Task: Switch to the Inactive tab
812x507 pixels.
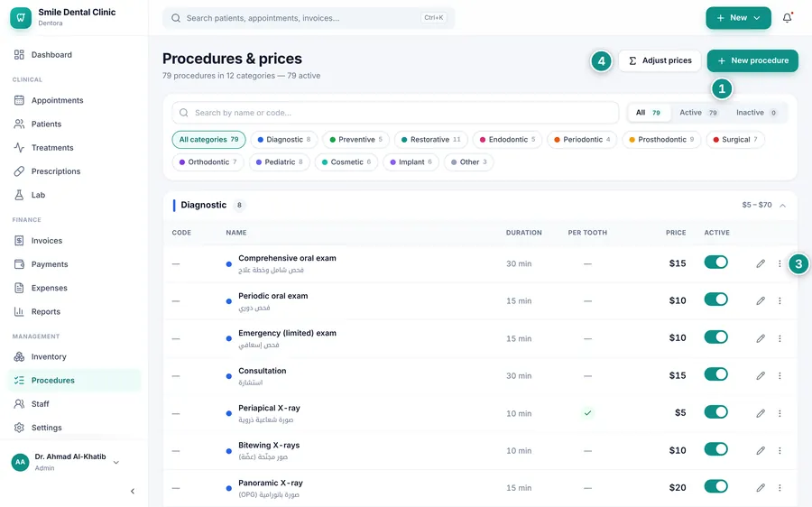Action: point(756,113)
